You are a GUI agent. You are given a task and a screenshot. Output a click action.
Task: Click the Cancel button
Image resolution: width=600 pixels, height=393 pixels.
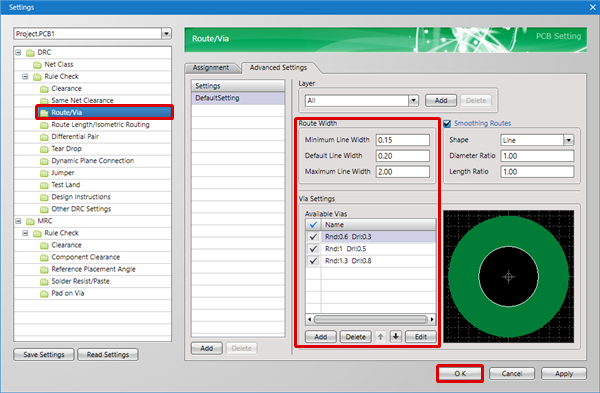tap(512, 373)
